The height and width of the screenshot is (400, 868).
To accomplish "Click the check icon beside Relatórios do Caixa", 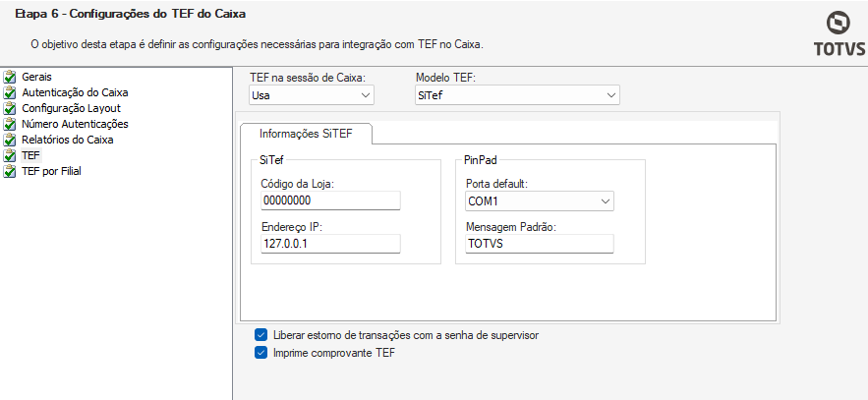I will [11, 140].
